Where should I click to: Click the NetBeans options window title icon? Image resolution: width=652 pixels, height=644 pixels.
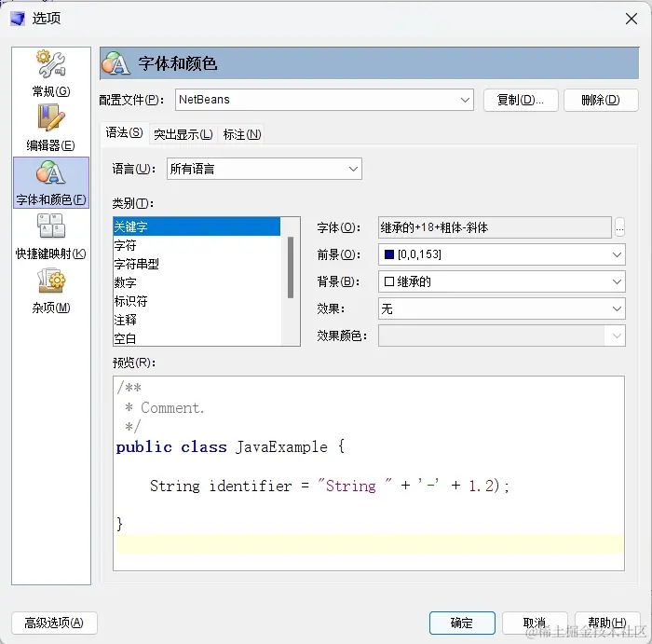[x=18, y=19]
